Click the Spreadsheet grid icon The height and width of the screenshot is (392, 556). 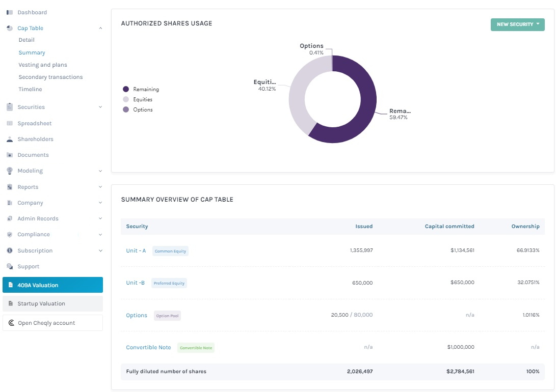(x=10, y=123)
